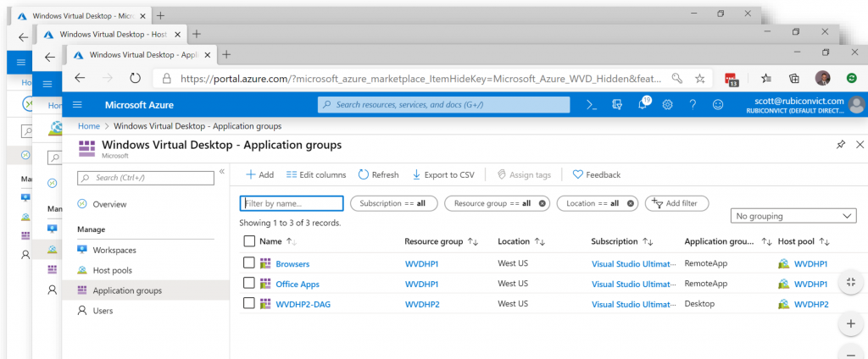Viewport: 868px width, 359px height.
Task: Click the Filter by name input field
Action: (292, 203)
